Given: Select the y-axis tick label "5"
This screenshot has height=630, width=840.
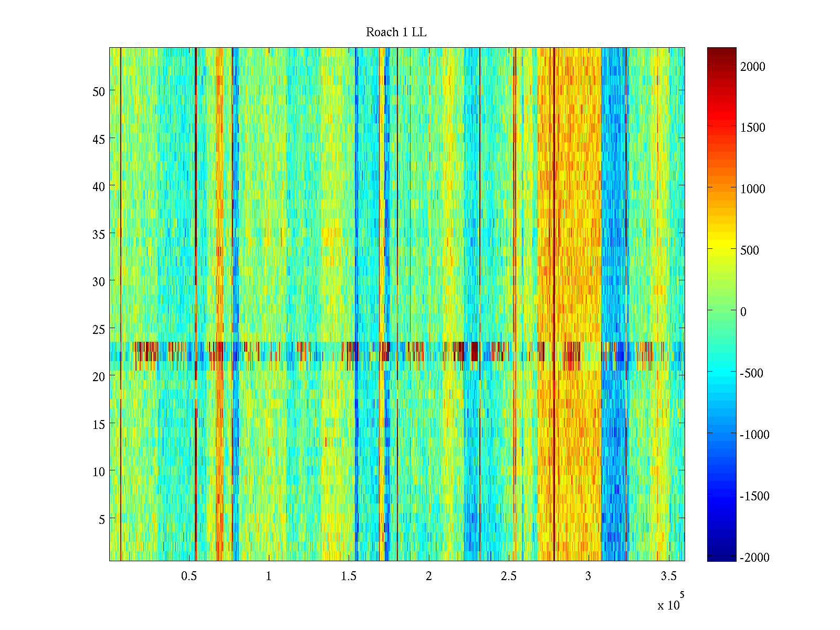Looking at the screenshot, I should pos(102,519).
